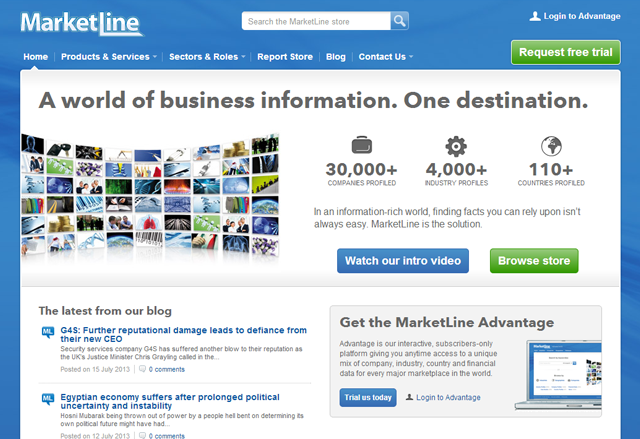Open the Report Store menu item
Viewport: 640px width, 439px height.
[x=285, y=57]
